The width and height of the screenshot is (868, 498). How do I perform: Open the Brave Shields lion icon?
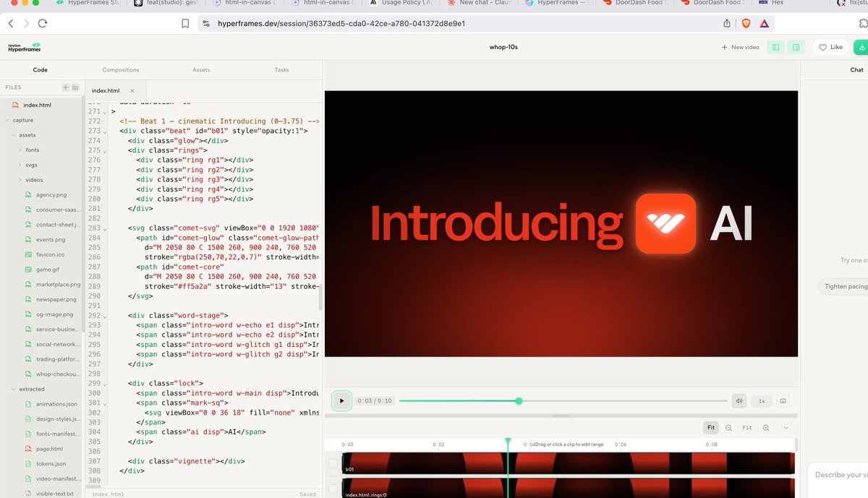[746, 23]
